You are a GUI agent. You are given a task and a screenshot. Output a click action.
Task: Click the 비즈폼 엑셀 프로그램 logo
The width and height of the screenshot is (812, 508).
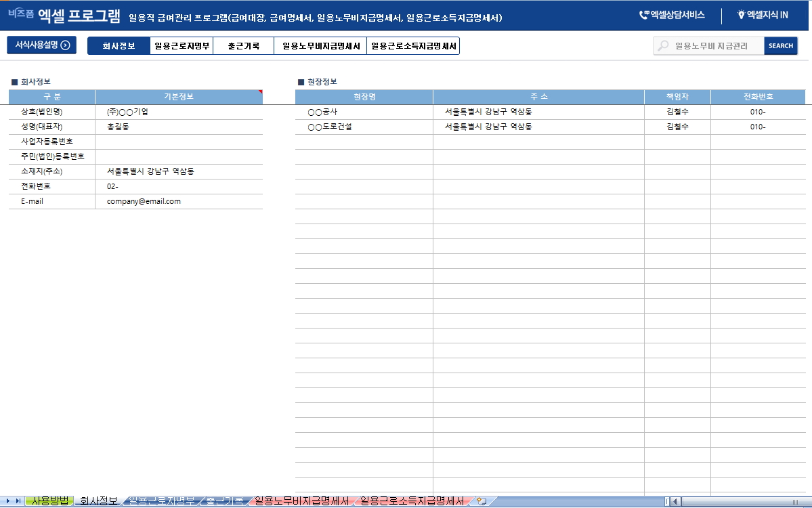(64, 16)
